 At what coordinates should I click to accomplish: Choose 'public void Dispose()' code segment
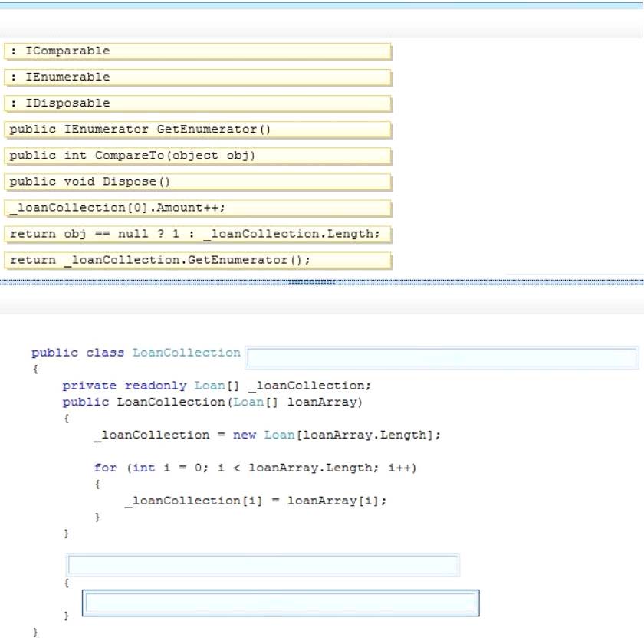point(198,182)
